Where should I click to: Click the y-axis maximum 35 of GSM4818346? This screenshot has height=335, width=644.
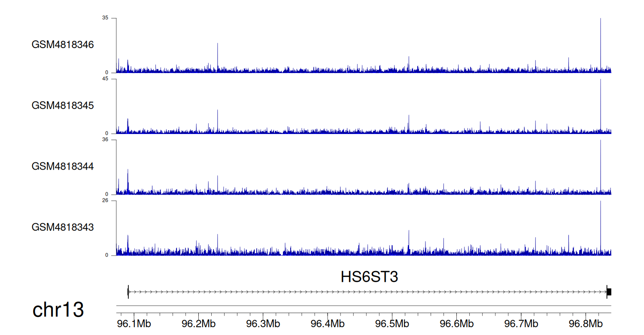pyautogui.click(x=105, y=18)
